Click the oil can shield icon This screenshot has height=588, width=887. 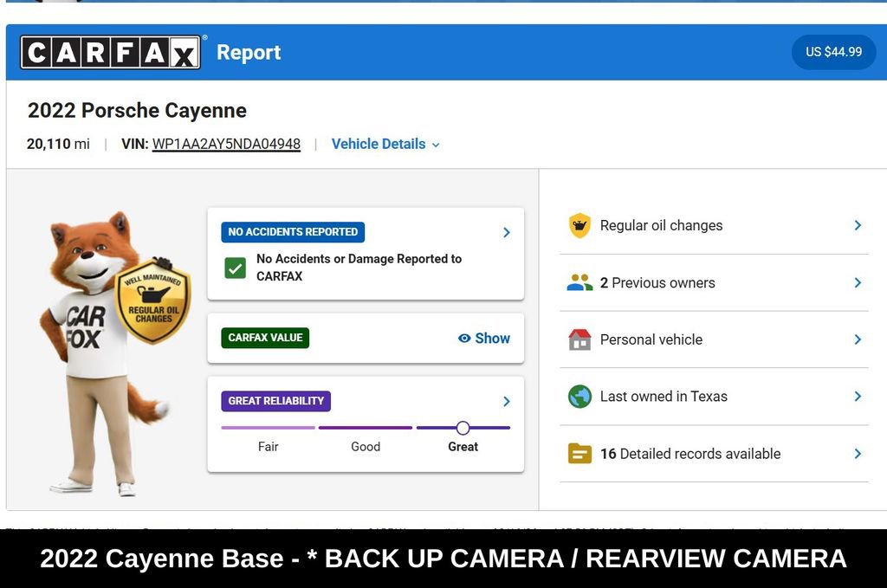point(579,226)
